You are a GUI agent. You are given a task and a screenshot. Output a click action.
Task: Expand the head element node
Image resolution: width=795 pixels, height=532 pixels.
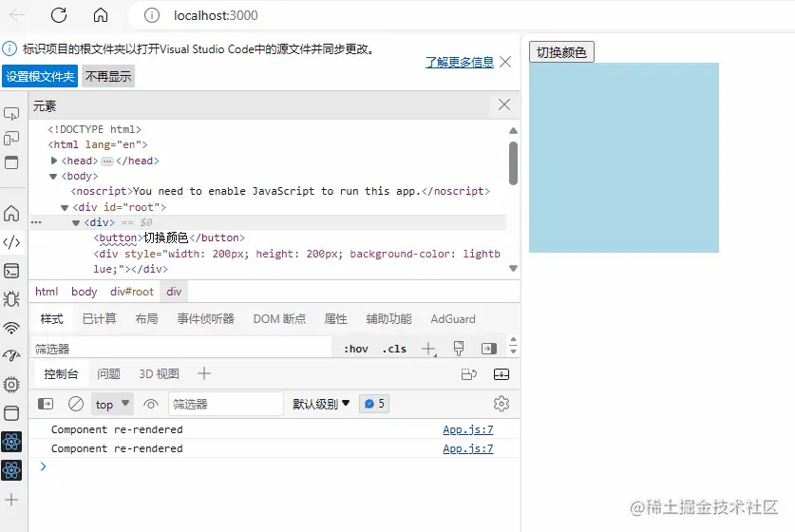(x=54, y=161)
